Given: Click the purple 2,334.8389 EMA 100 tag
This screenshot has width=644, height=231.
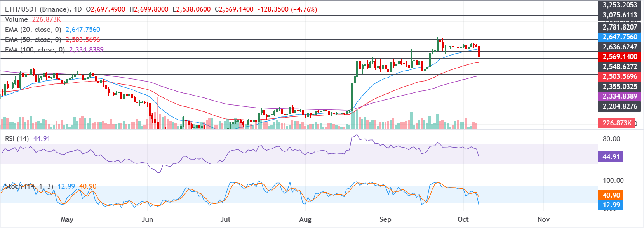Looking at the screenshot, I should pyautogui.click(x=620, y=96).
